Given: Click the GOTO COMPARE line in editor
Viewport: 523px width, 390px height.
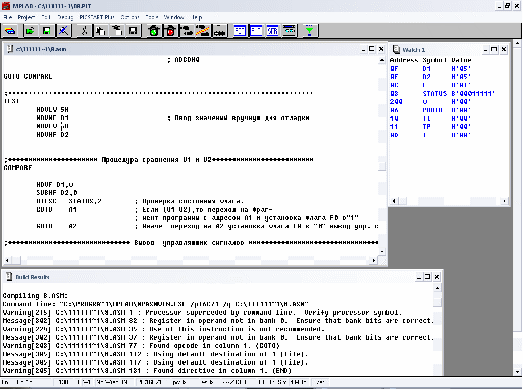Looking at the screenshot, I should click(x=28, y=76).
